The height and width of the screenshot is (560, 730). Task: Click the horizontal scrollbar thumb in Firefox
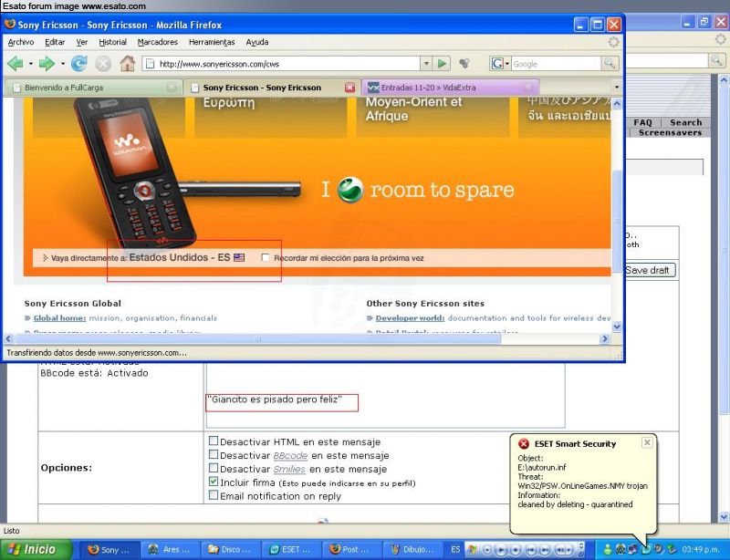coord(257,339)
